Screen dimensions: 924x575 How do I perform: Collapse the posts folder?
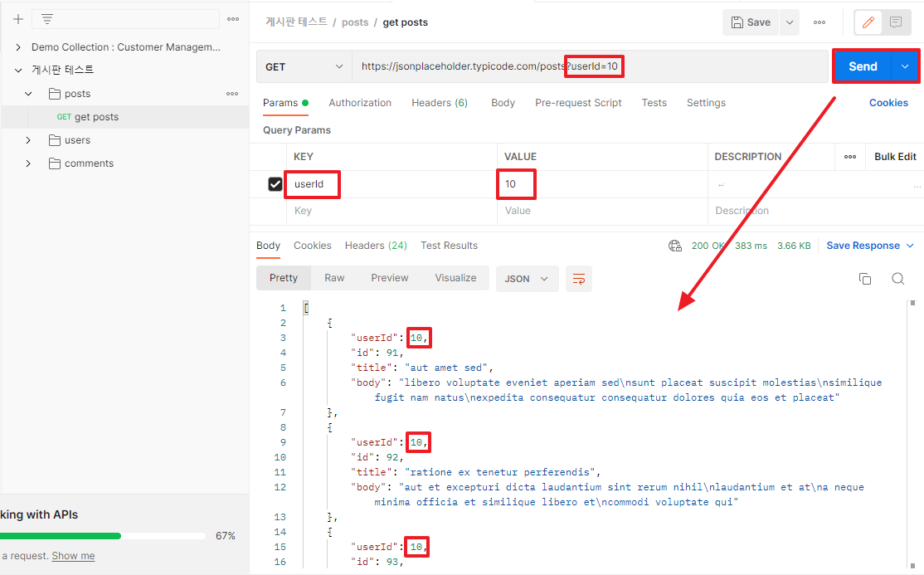(x=28, y=94)
